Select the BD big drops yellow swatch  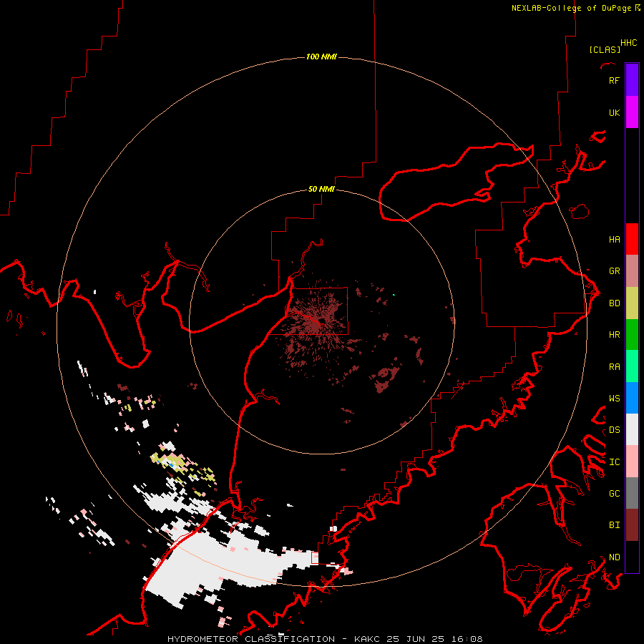[x=632, y=303]
